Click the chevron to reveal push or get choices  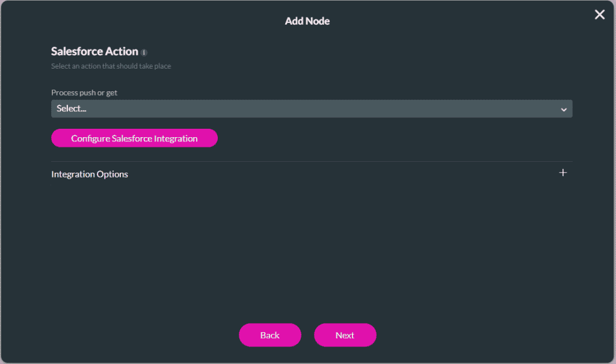[x=564, y=109]
